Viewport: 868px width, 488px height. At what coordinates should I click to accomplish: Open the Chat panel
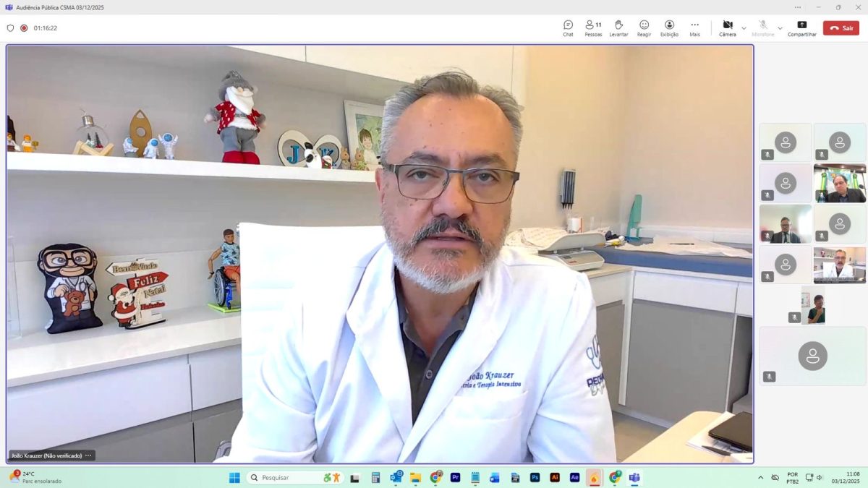(568, 27)
